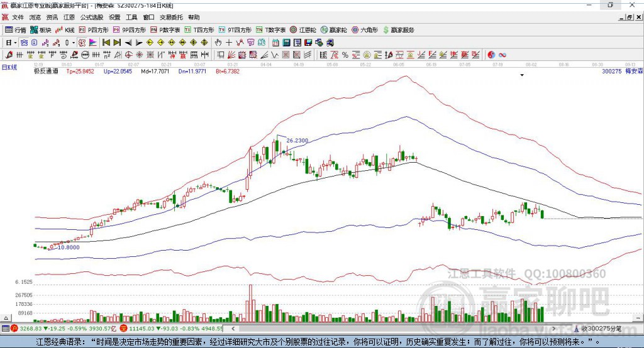Open the T四方形 tool
The height and width of the screenshot is (348, 644).
[x=199, y=30]
